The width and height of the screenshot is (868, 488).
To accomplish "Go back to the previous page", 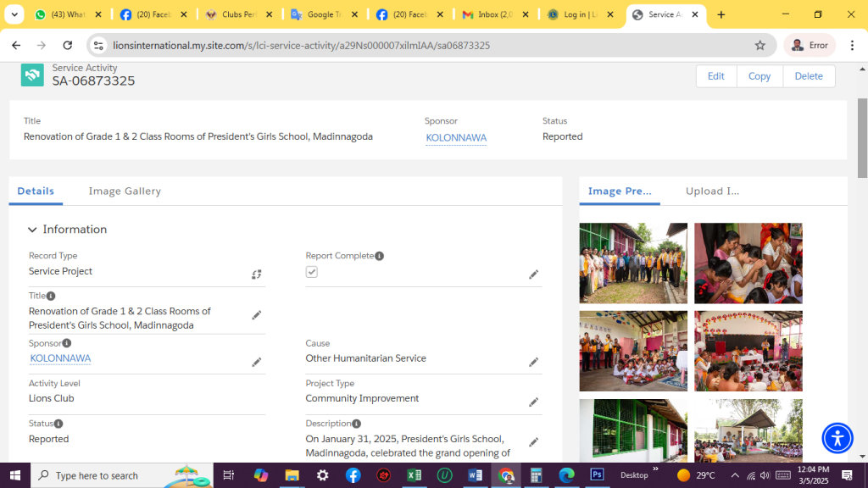I will coord(16,46).
